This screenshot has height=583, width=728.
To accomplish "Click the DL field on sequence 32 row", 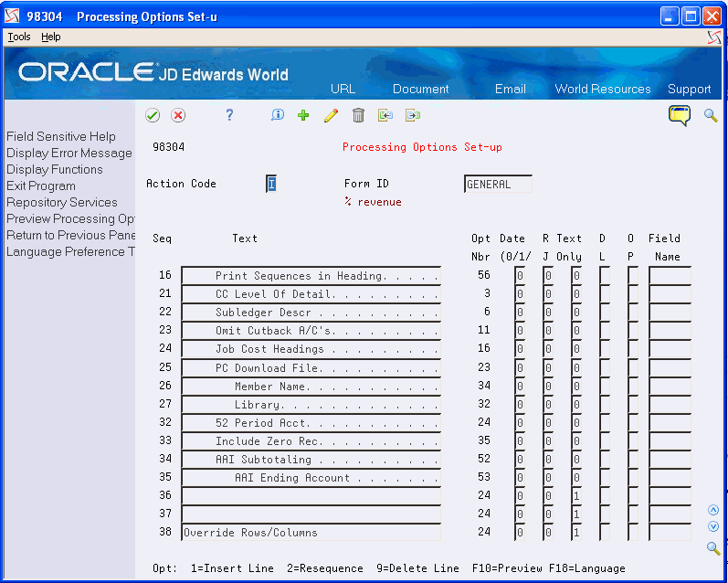I will 605,423.
